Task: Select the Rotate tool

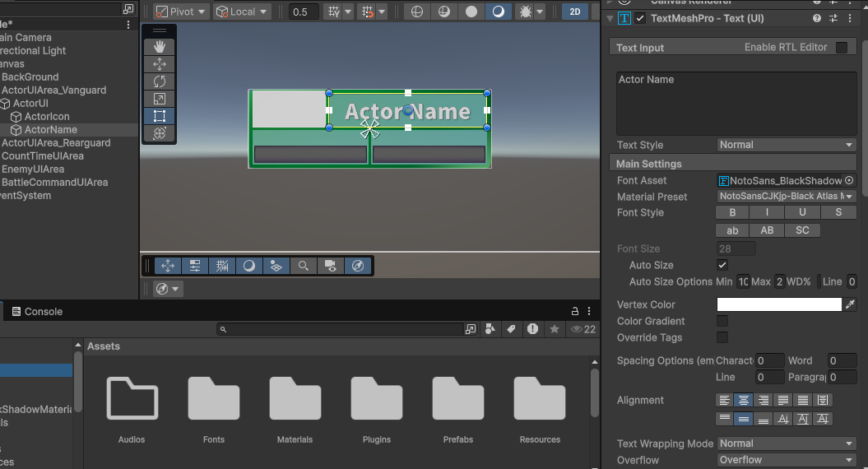Action: click(x=160, y=81)
